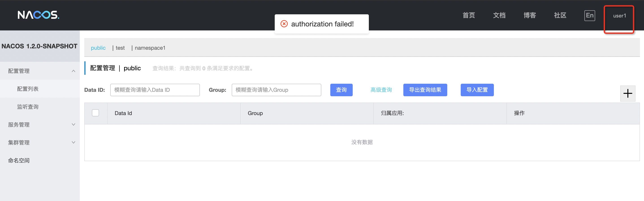
Task: Open 社区 in the top navigation
Action: tap(560, 15)
